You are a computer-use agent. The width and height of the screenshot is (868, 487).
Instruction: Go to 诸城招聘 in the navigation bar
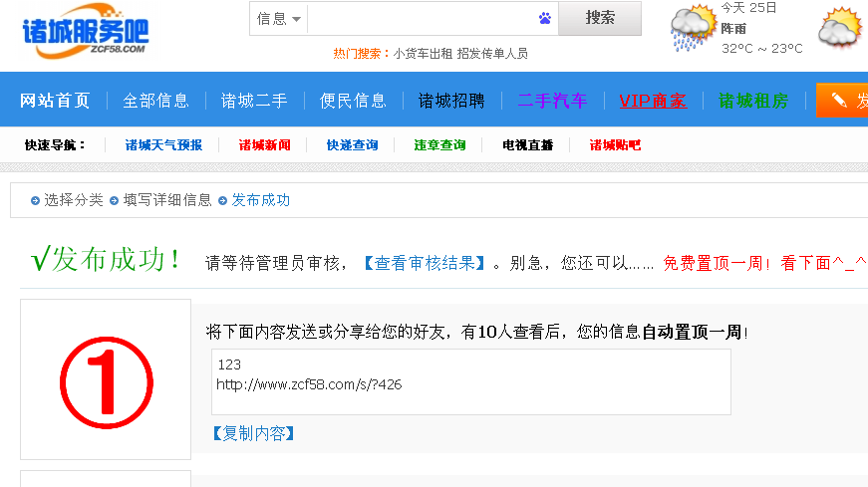(x=451, y=101)
